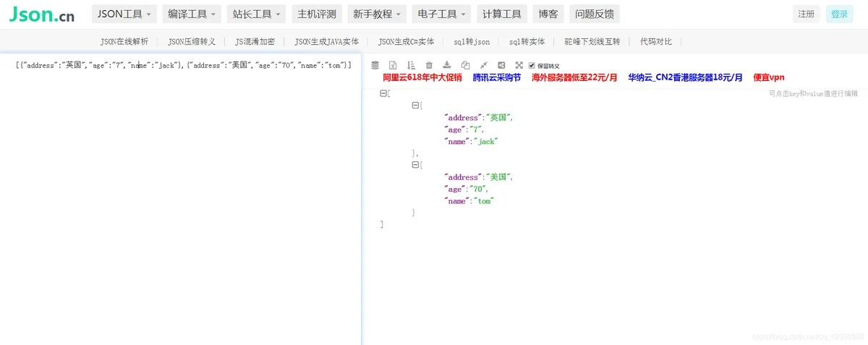
Task: Edit the "美国" address value
Action: click(x=498, y=177)
